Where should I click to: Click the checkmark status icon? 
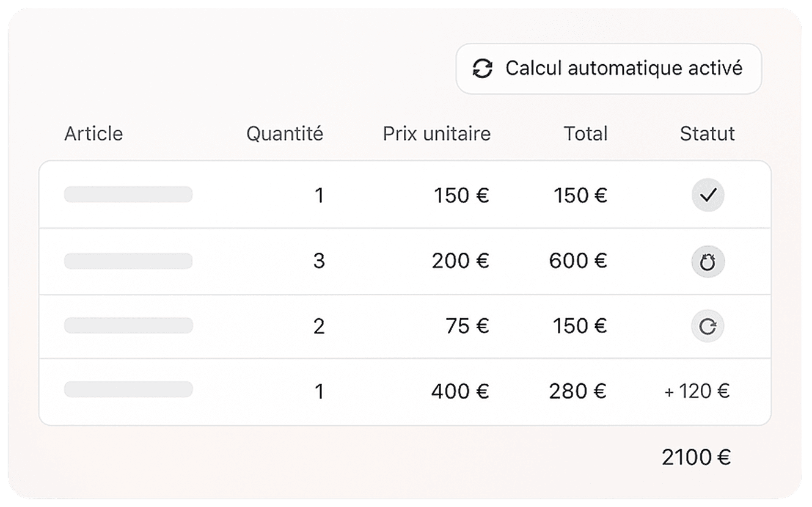[x=708, y=195]
